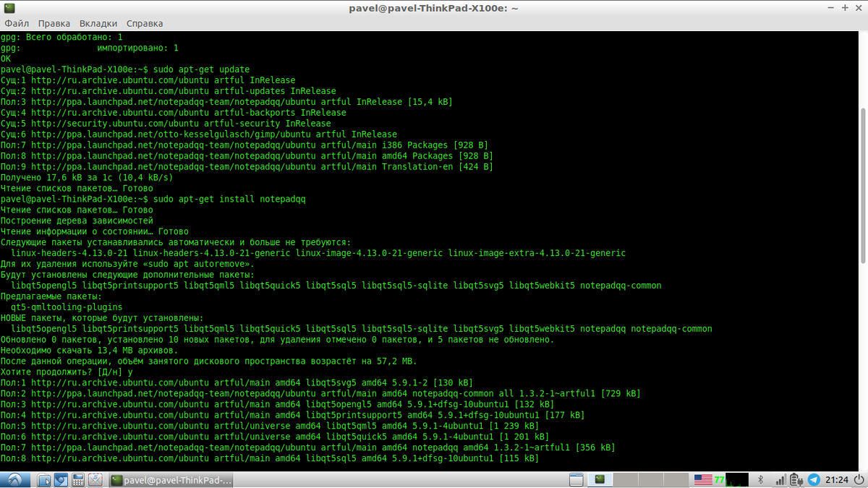
Task: Switch to the fourth workspace in pager
Action: (x=676, y=479)
